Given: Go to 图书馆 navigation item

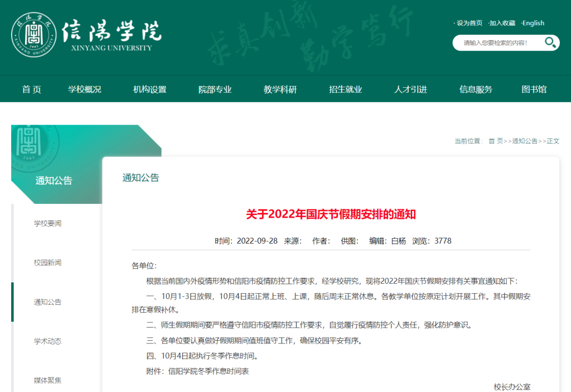Looking at the screenshot, I should click(534, 89).
